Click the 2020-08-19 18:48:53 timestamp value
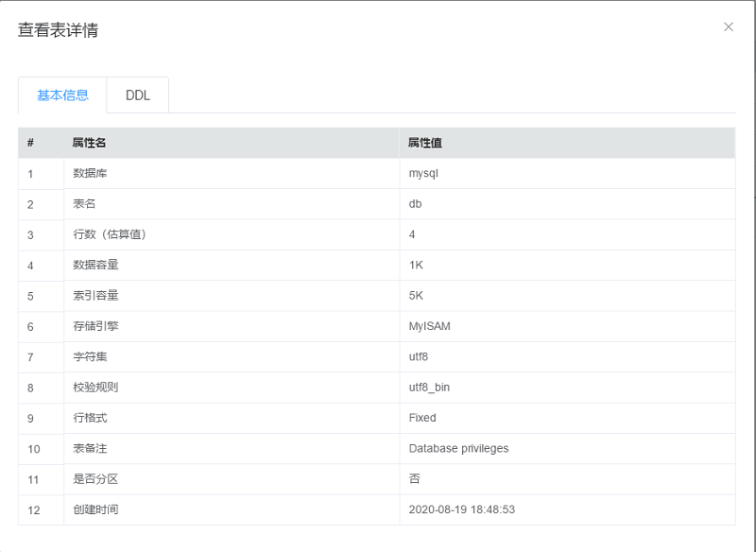The height and width of the screenshot is (552, 756). 462,509
